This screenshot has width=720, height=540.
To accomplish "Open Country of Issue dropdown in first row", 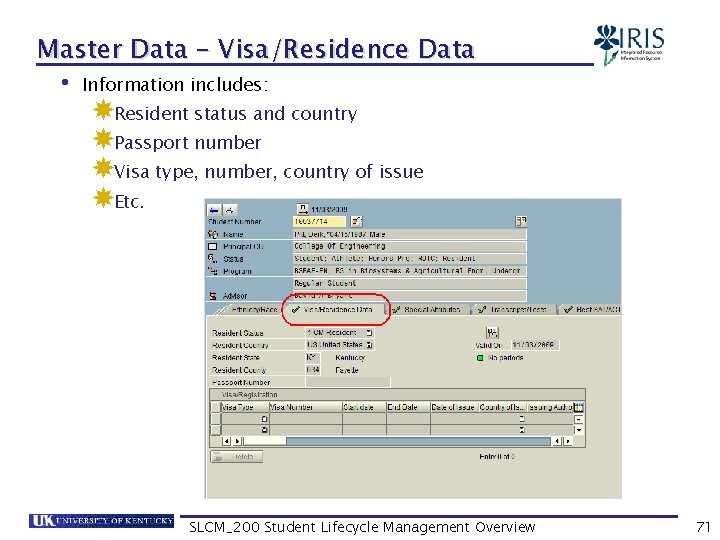I will pyautogui.click(x=522, y=419).
